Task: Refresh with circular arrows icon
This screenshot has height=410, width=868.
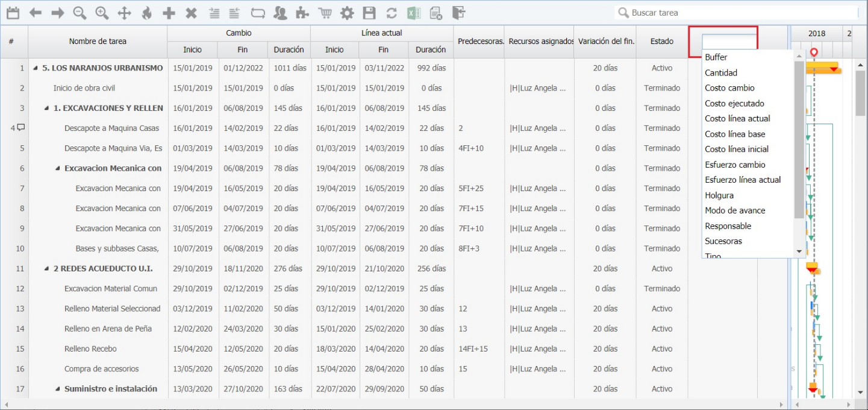Action: (x=392, y=13)
